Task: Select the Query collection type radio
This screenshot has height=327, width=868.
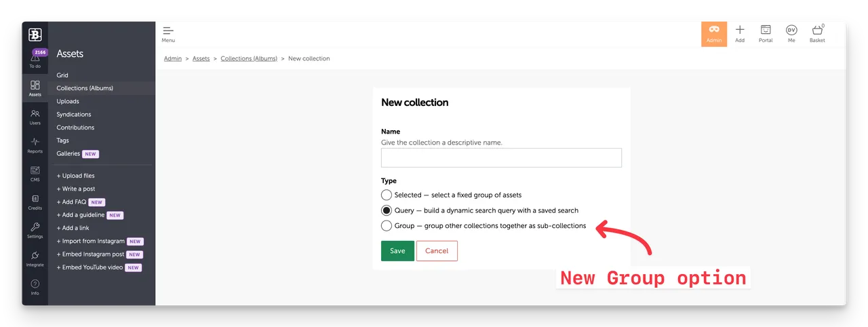Action: pyautogui.click(x=387, y=210)
